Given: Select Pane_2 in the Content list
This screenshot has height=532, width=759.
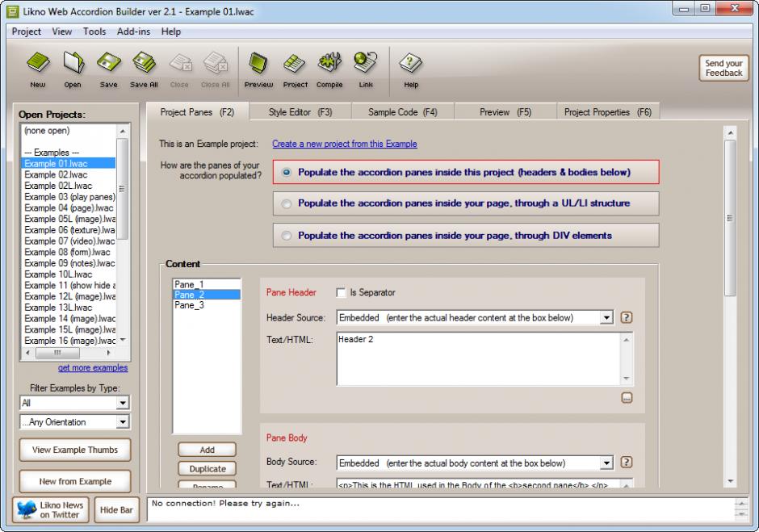Looking at the screenshot, I should tap(206, 295).
